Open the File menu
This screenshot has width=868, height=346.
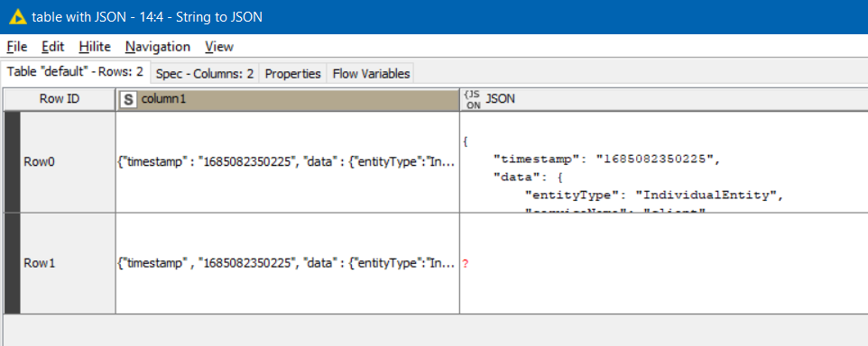click(x=17, y=47)
